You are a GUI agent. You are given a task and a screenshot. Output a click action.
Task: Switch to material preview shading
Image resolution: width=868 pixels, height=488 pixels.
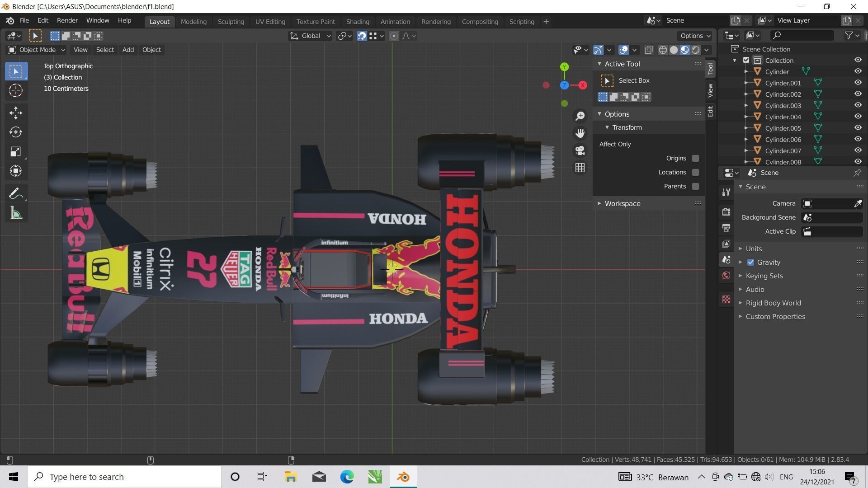(684, 50)
